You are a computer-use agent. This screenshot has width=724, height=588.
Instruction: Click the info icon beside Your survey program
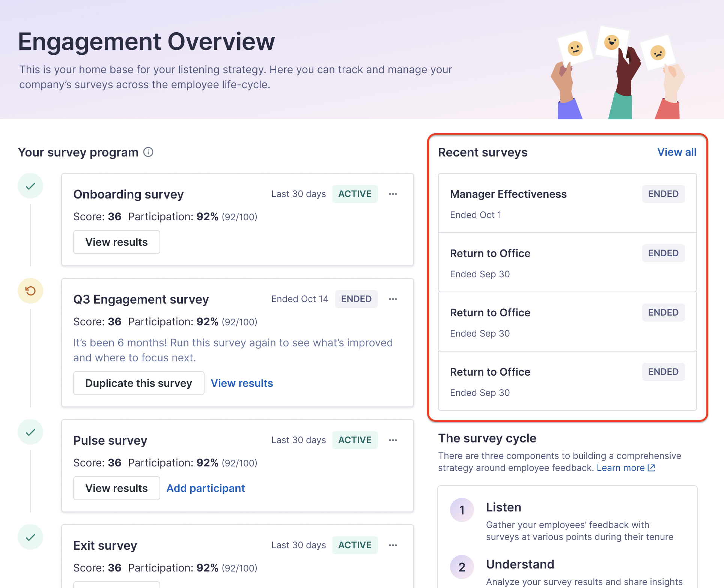(148, 152)
